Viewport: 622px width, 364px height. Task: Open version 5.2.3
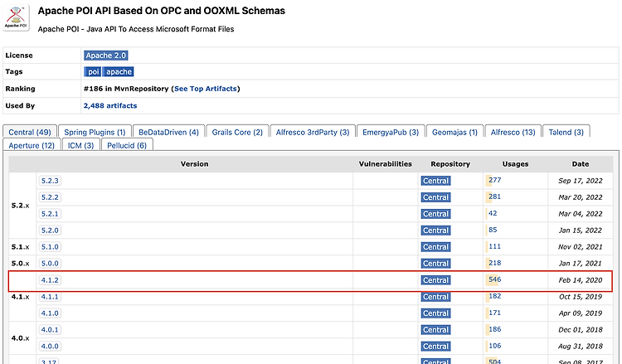tap(50, 181)
